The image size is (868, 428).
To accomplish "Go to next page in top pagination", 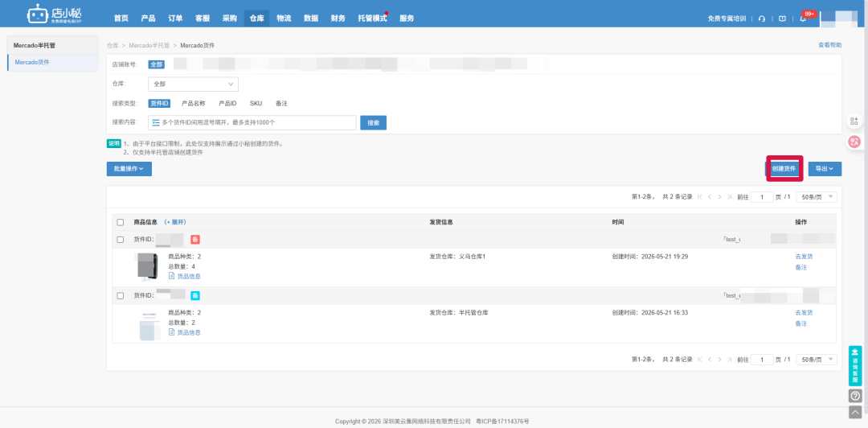I will [x=719, y=197].
